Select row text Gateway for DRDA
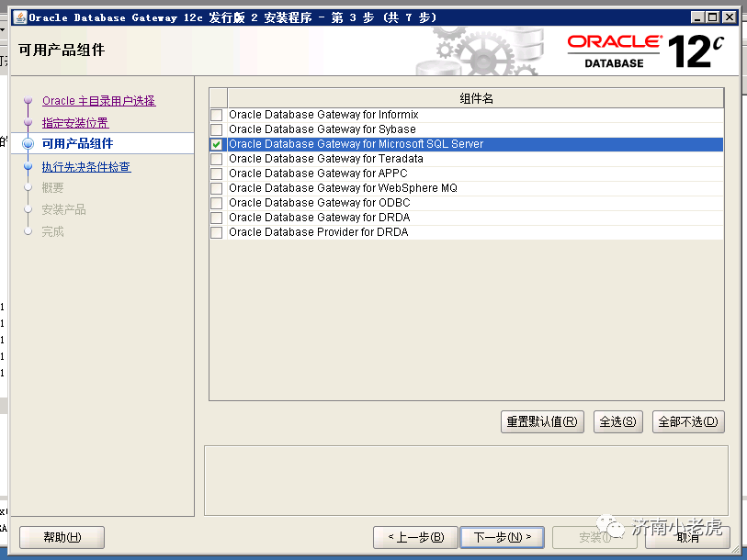The width and height of the screenshot is (747, 560). pyautogui.click(x=319, y=218)
